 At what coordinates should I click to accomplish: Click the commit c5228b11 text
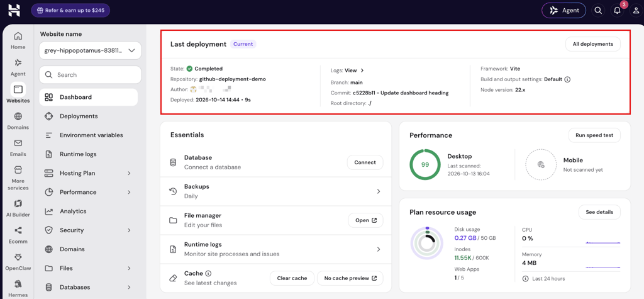point(401,93)
